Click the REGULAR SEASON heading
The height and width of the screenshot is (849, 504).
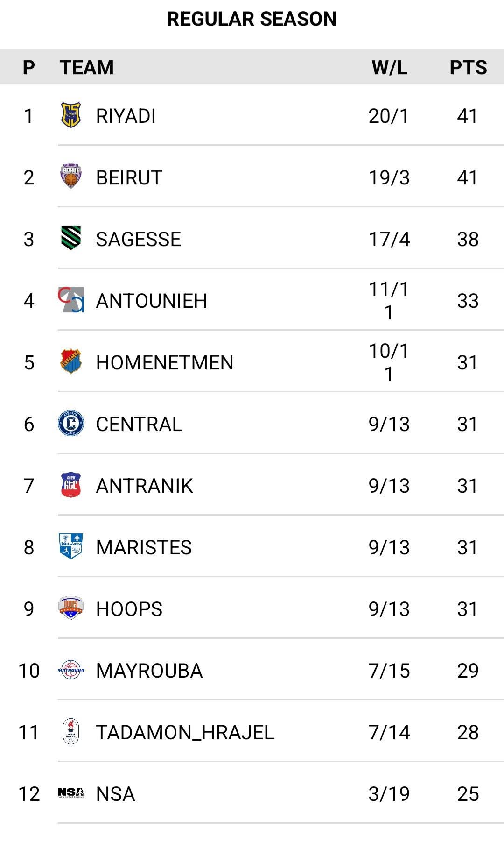252,19
